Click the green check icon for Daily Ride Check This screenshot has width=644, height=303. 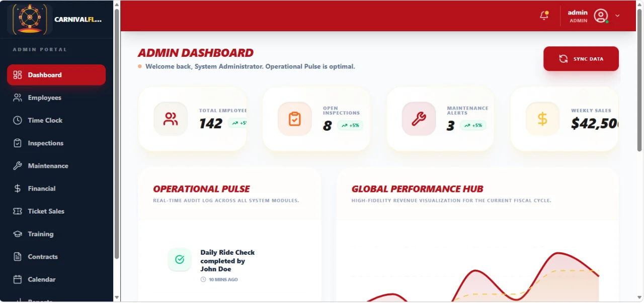point(180,259)
